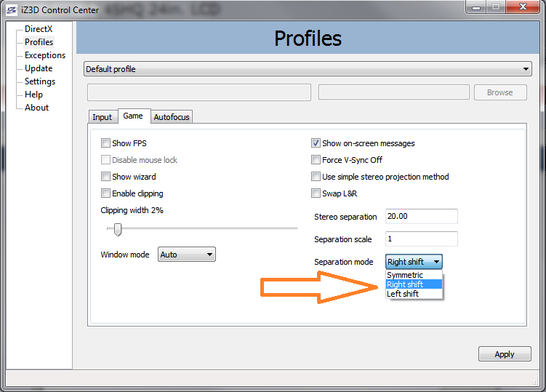Click the Clipping width slider handle

118,230
